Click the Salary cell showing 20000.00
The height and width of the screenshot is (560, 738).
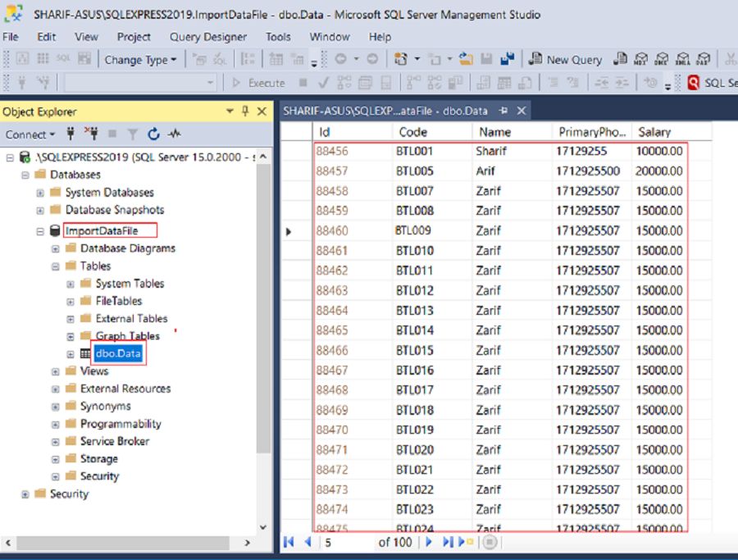tap(659, 171)
